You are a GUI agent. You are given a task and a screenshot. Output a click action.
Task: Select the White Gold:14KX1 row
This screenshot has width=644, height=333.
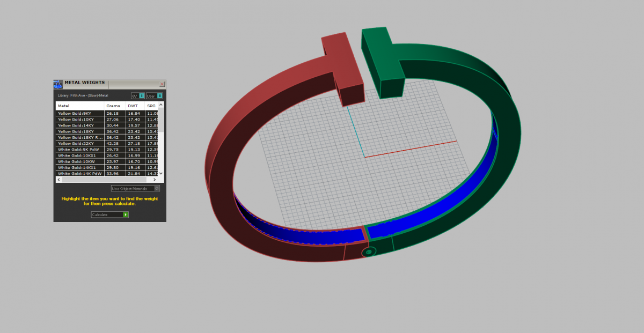(x=107, y=167)
